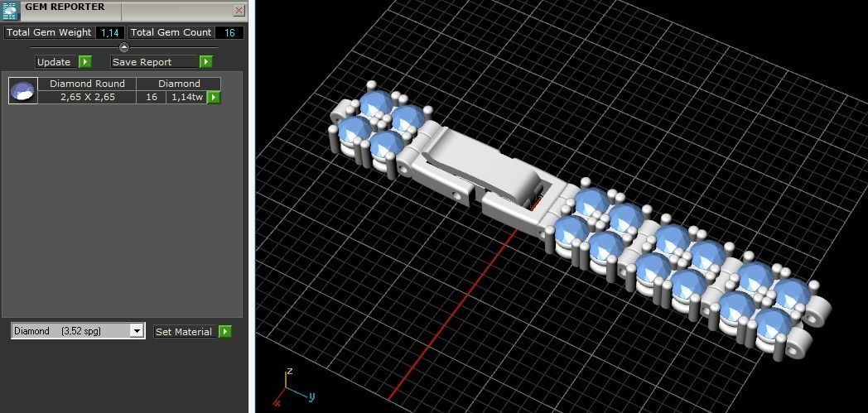Click the green arrow next to Update
This screenshot has width=868, height=413.
[84, 62]
